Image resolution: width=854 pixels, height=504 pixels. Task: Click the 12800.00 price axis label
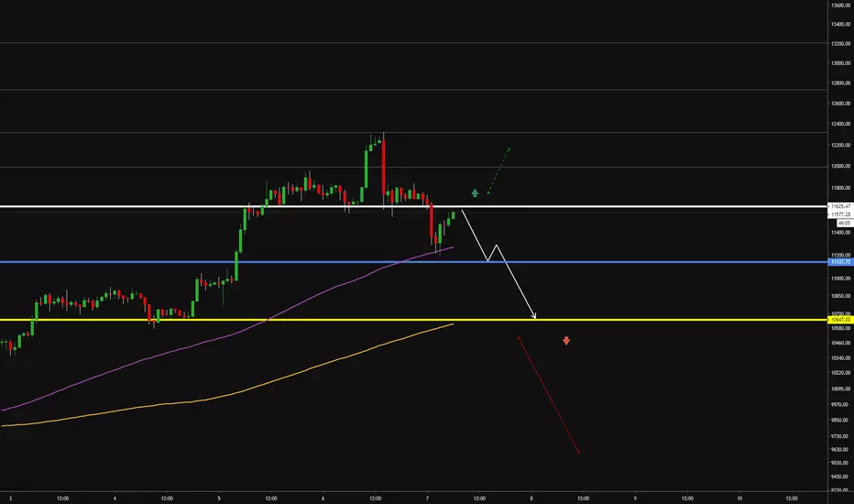(x=841, y=83)
